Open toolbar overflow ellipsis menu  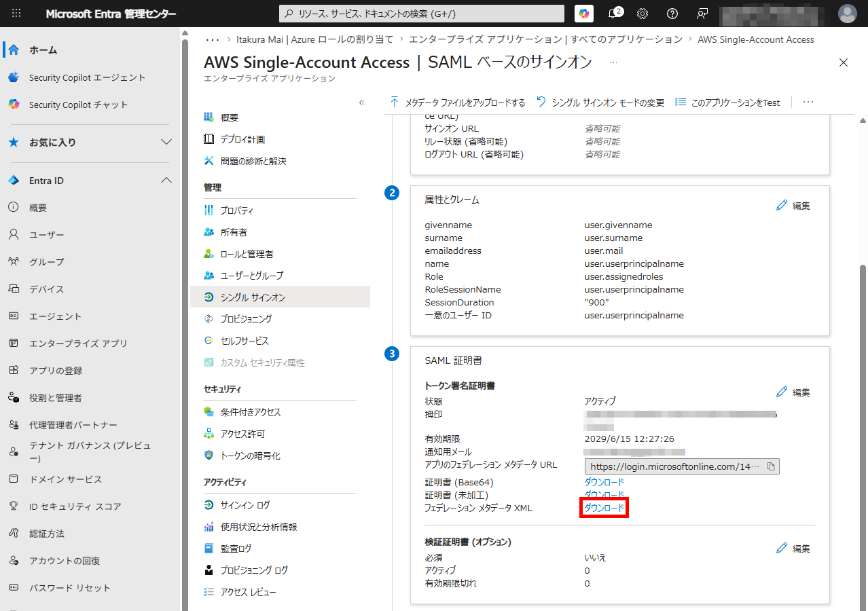[808, 103]
